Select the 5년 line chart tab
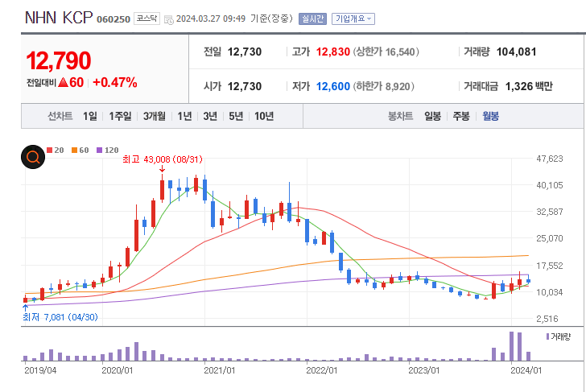Viewport: 586px width, 392px height. tap(236, 116)
